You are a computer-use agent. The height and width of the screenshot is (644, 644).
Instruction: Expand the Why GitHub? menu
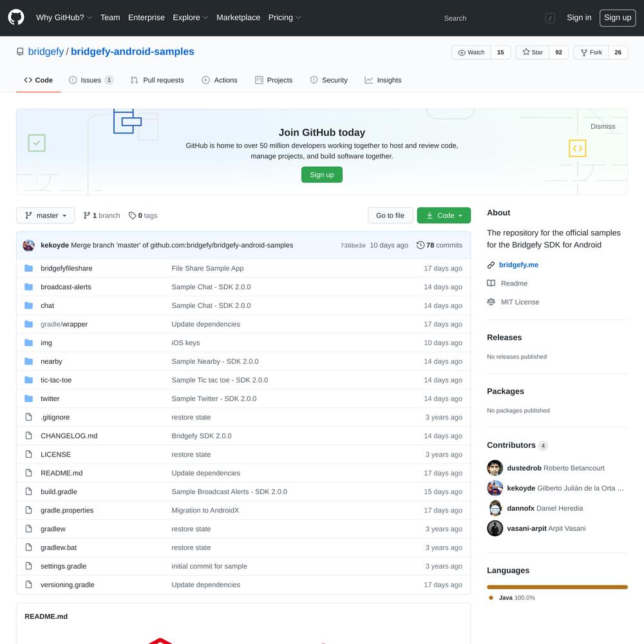pos(64,17)
